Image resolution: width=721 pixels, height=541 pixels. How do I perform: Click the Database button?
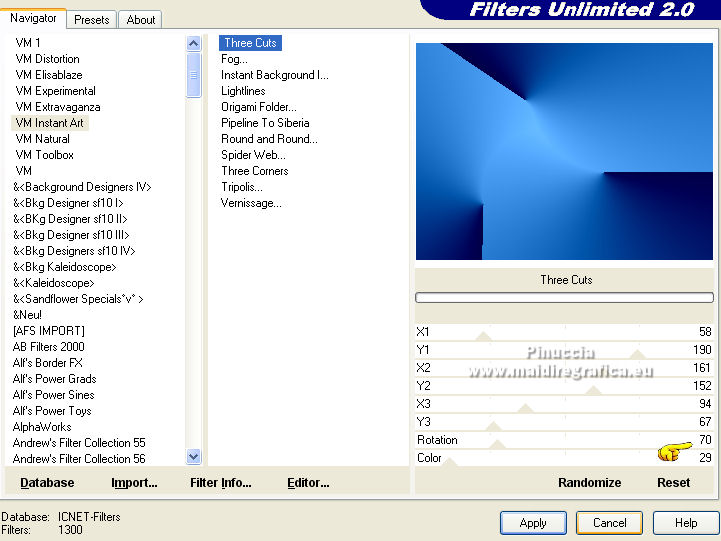point(47,483)
